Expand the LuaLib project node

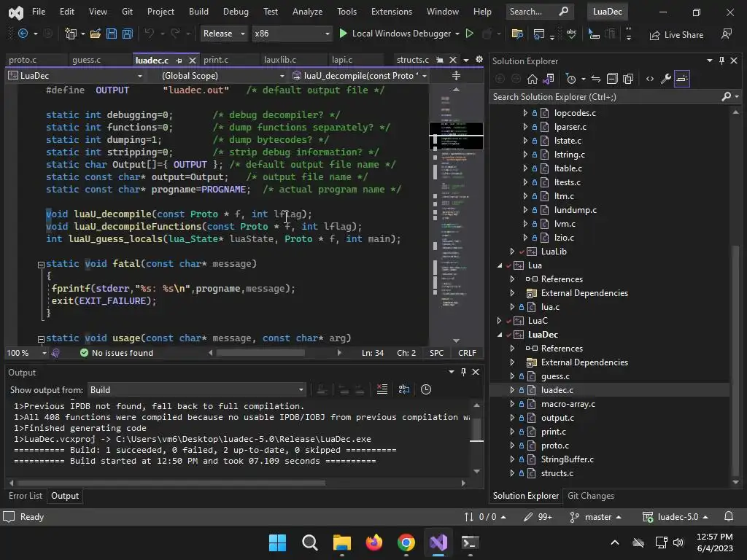(x=513, y=252)
